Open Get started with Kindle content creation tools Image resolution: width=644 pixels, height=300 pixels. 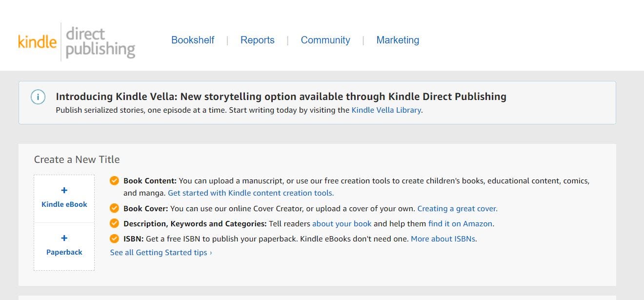point(251,193)
